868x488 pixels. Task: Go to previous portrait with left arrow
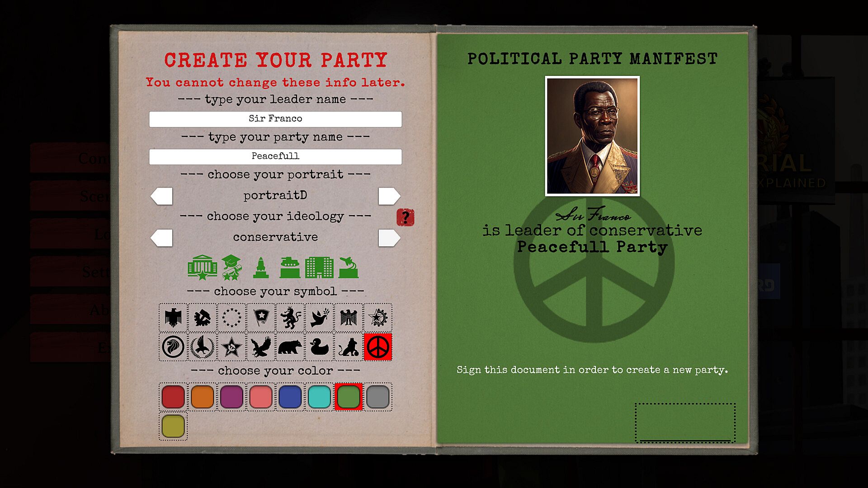point(162,196)
